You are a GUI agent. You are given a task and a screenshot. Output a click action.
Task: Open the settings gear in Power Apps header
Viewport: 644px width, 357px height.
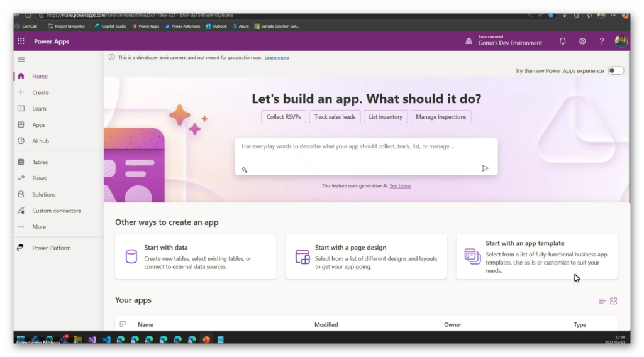click(582, 41)
